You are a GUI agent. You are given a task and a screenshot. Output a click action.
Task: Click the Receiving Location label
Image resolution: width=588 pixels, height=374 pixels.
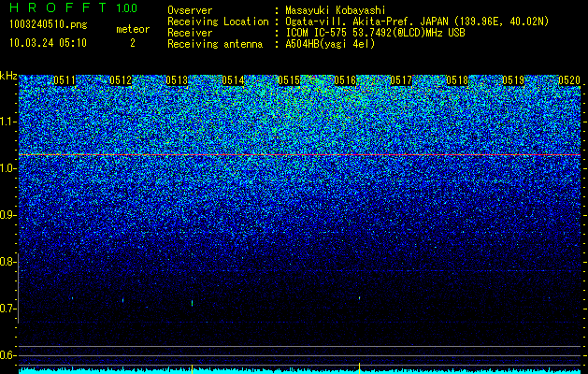[218, 22]
